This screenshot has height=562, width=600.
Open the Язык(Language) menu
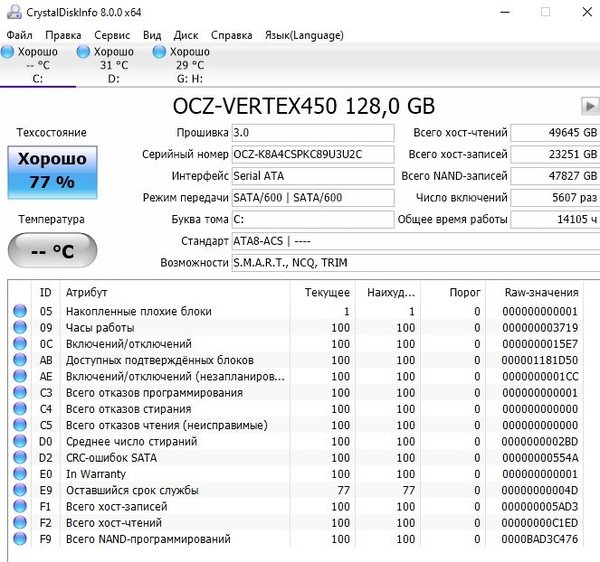[304, 35]
